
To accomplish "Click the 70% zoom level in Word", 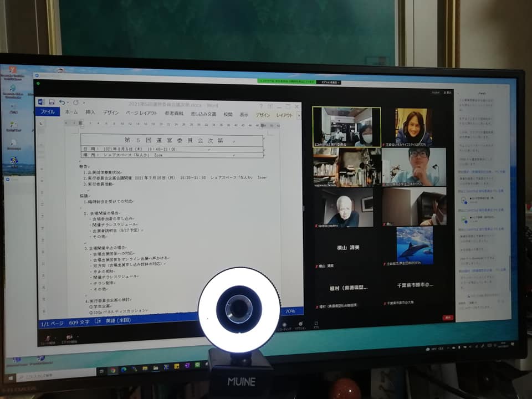I will (290, 311).
